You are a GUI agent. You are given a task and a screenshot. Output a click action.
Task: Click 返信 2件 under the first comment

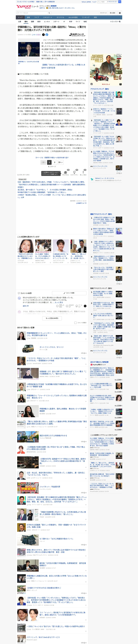coord(26,306)
